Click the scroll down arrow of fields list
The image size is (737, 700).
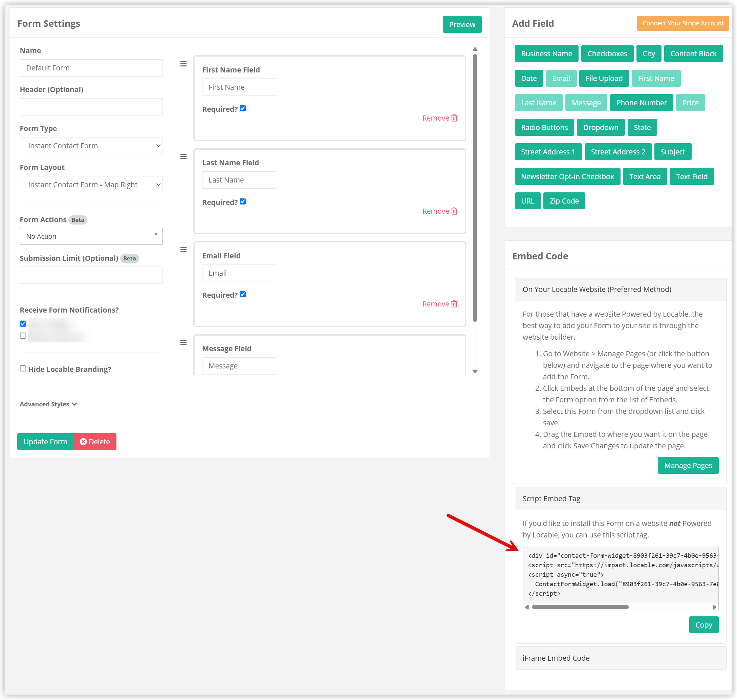pos(475,372)
